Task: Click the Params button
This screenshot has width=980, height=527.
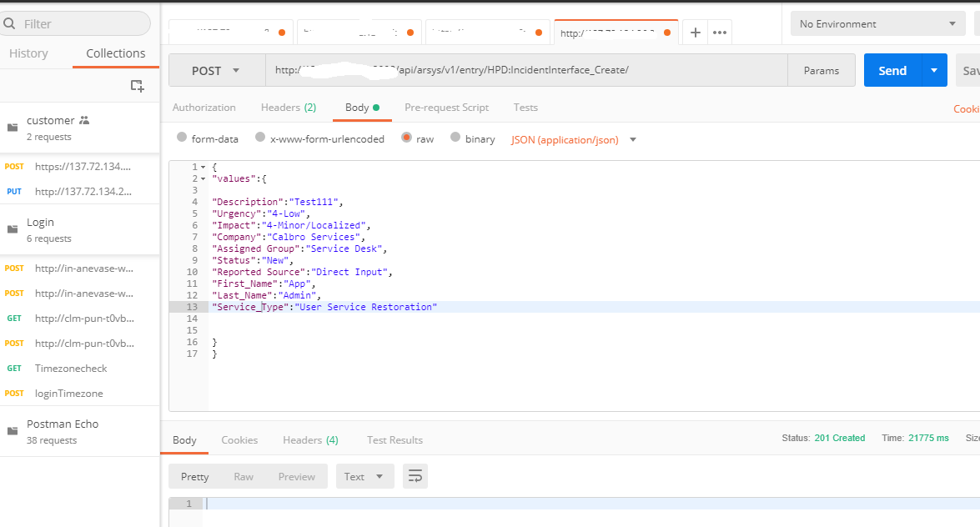Action: 821,71
